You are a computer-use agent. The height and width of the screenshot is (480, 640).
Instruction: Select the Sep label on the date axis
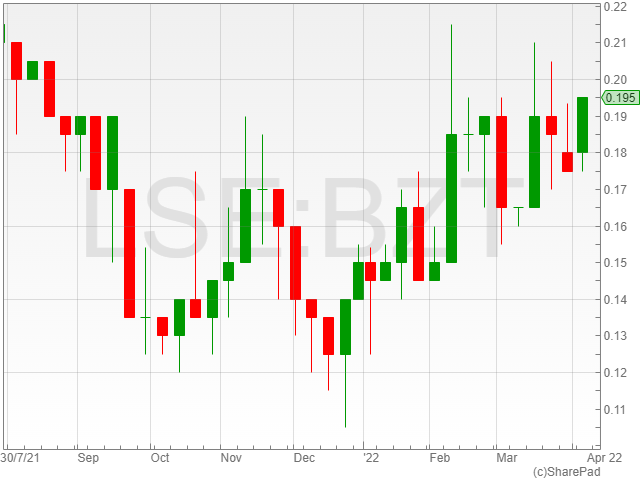click(x=89, y=457)
